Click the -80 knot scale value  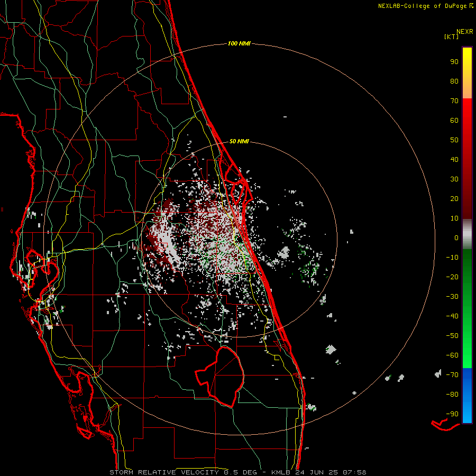coord(452,395)
